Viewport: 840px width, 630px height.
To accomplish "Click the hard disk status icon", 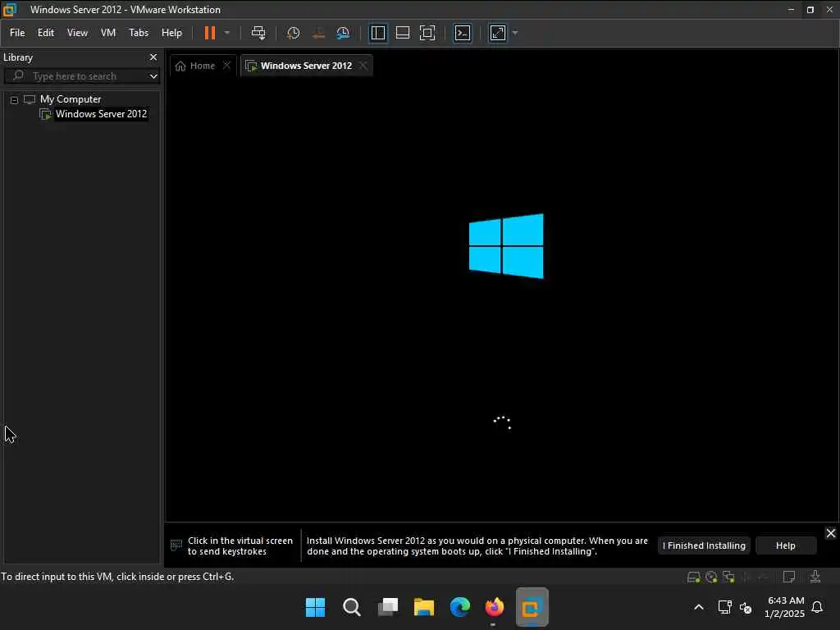I will coord(693,577).
